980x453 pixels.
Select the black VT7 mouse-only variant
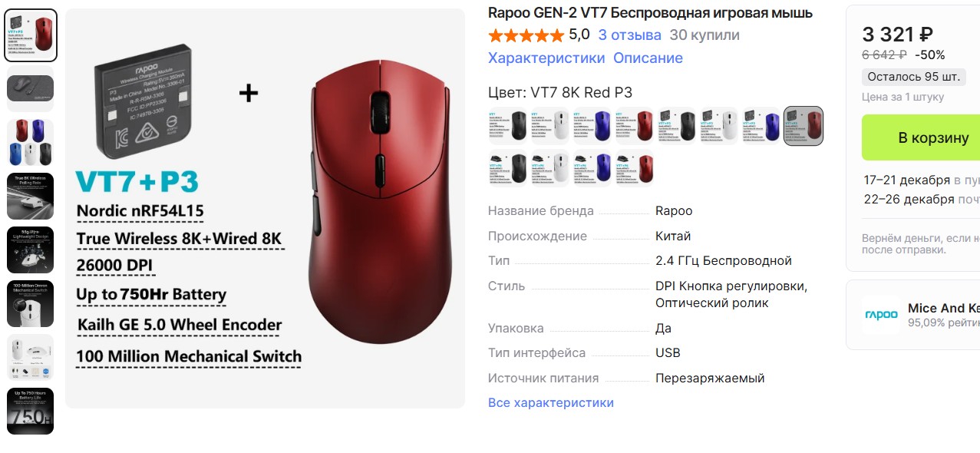pyautogui.click(x=507, y=126)
